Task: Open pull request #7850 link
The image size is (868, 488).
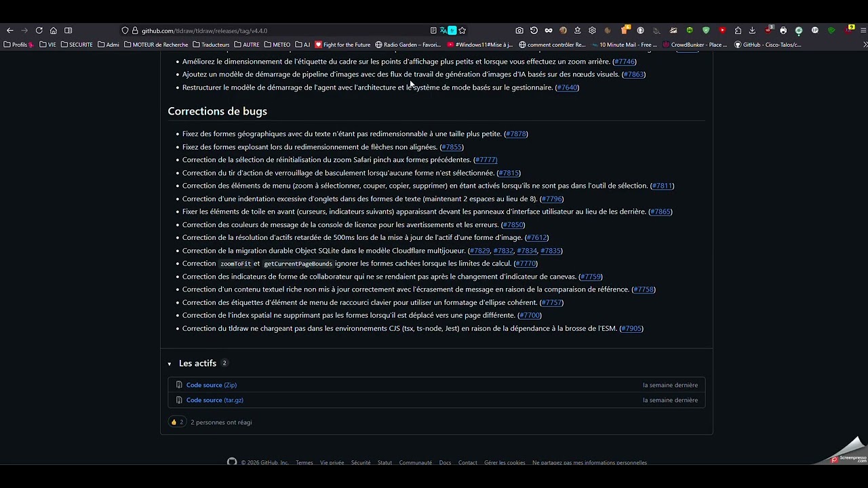Action: (513, 225)
